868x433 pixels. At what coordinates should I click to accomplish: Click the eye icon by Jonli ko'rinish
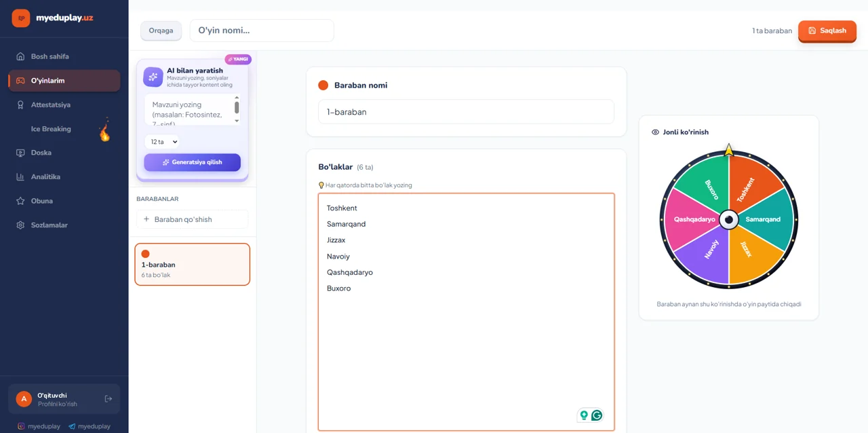(656, 132)
